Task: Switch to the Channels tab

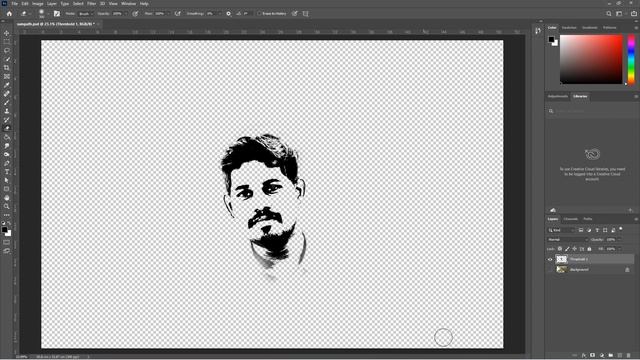Action: coord(571,219)
